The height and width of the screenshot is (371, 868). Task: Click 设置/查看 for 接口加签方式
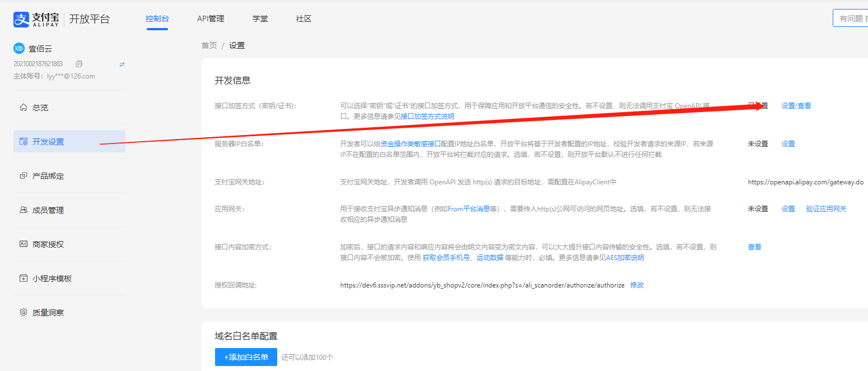coord(796,105)
